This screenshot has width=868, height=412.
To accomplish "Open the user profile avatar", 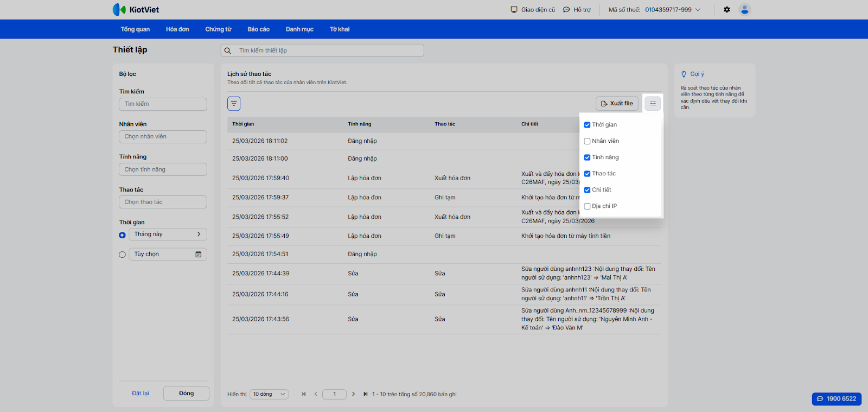I will click(745, 10).
